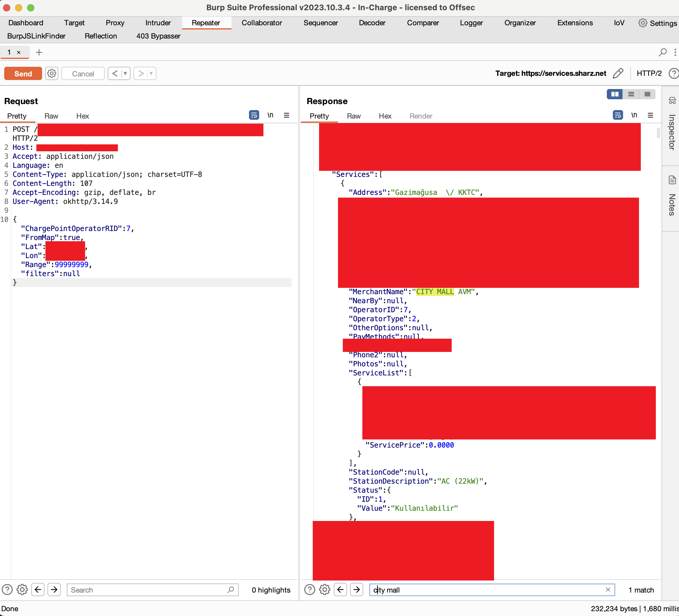This screenshot has width=679, height=616.
Task: Open the BurpJSLinkFinder tab
Action: click(x=36, y=36)
